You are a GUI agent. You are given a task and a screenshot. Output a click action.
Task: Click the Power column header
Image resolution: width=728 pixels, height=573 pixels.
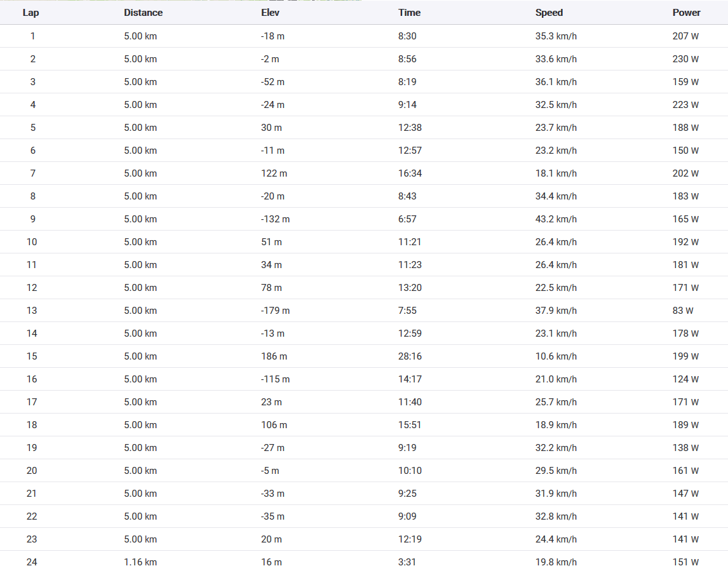tap(686, 13)
